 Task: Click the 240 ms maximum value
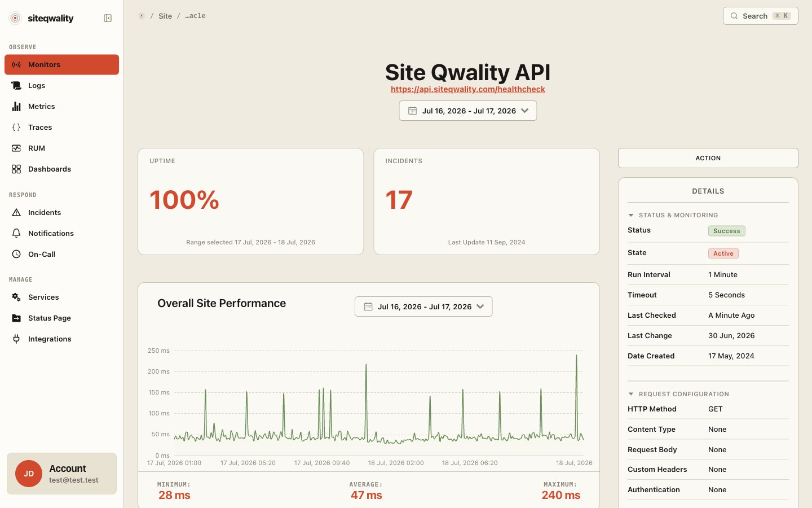(561, 495)
